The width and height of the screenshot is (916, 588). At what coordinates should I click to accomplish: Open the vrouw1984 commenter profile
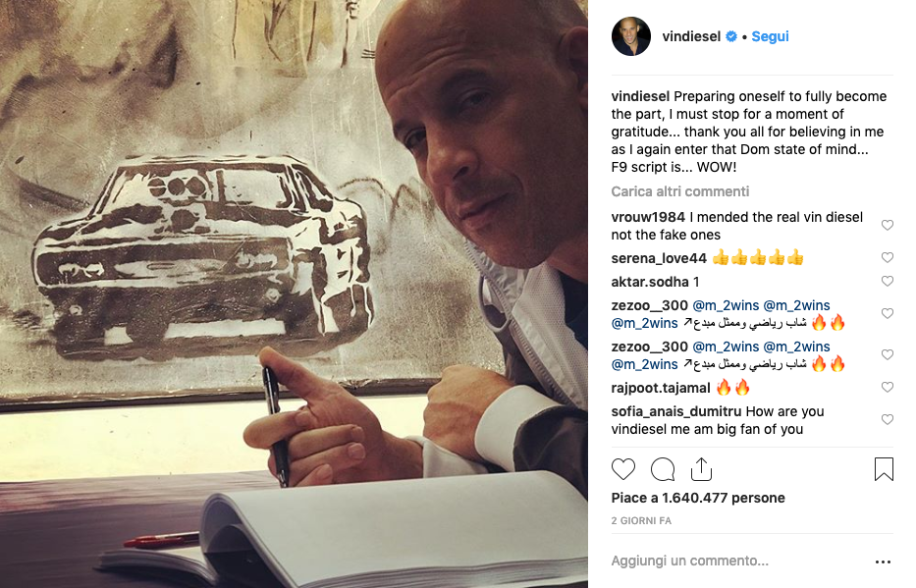[x=648, y=217]
